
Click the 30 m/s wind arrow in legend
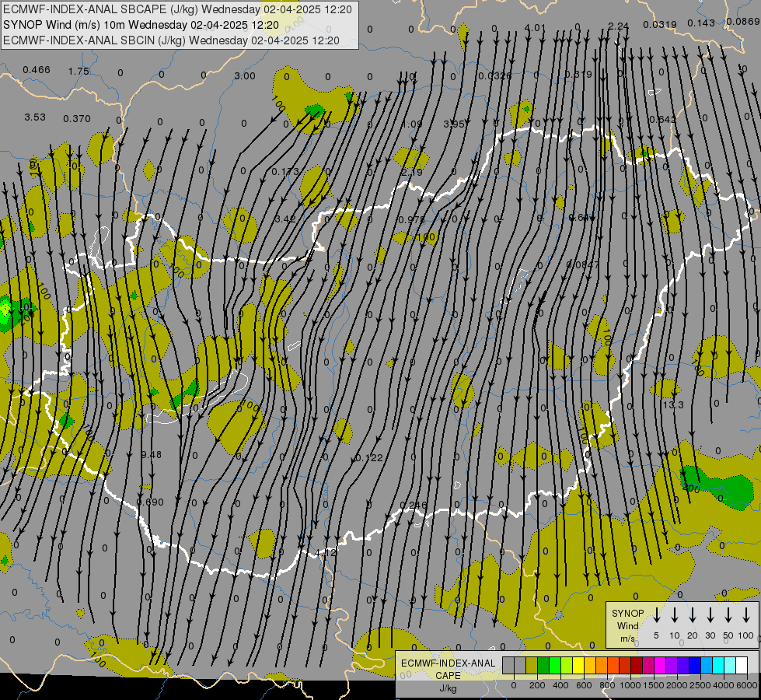click(x=710, y=615)
